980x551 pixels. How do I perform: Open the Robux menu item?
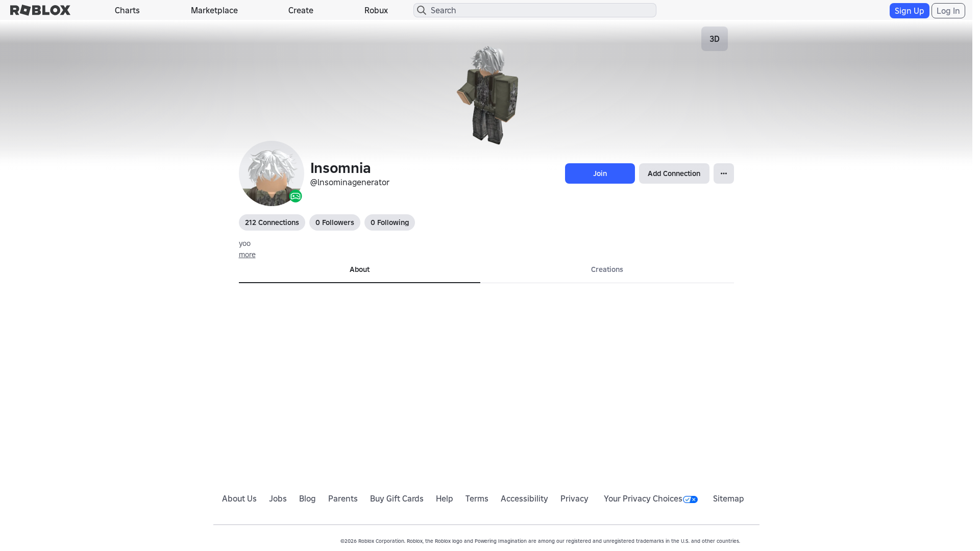point(376,10)
